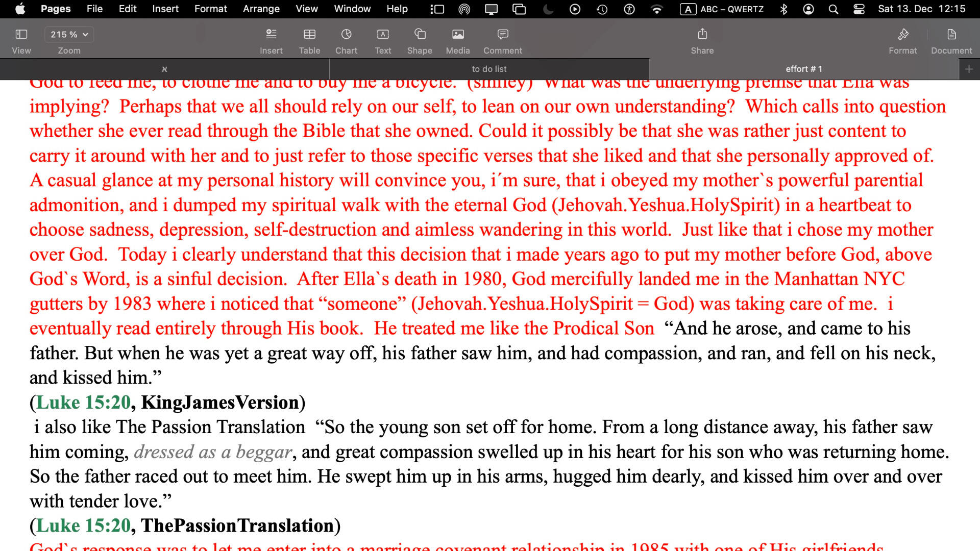Toggle Do Not Disturb moon icon
Viewport: 980px width, 551px height.
(548, 9)
